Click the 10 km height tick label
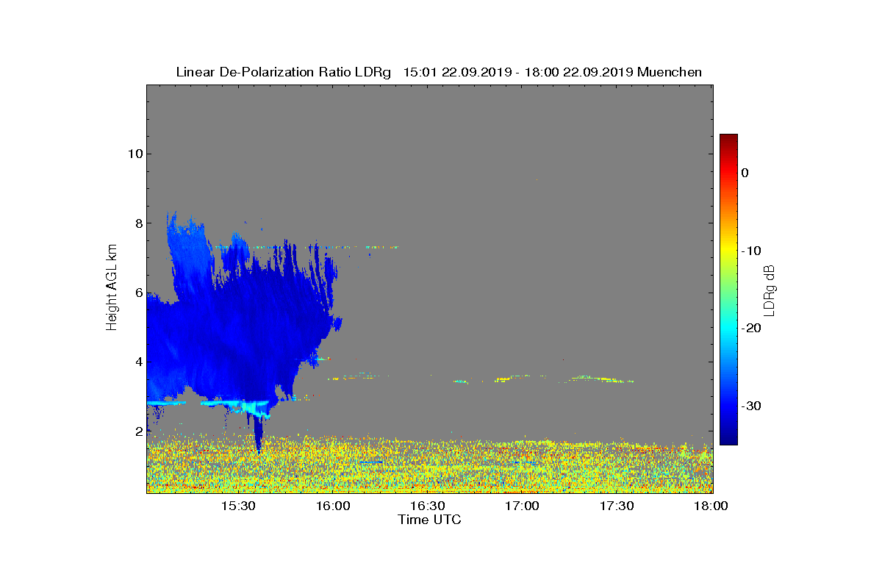882x588 pixels. 135,154
